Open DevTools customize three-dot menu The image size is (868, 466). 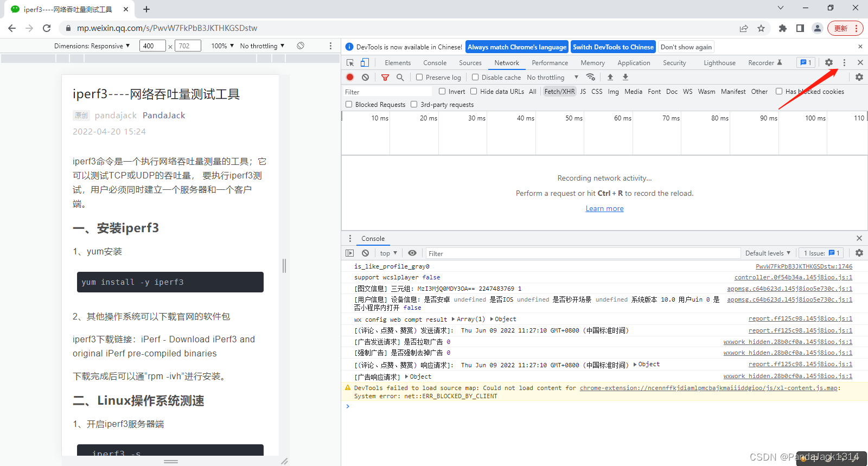844,63
